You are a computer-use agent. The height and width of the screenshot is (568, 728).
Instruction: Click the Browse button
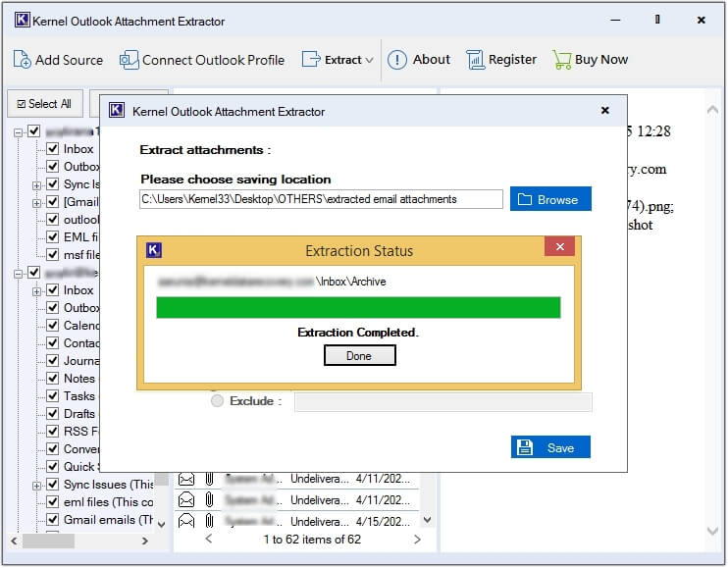click(x=550, y=199)
